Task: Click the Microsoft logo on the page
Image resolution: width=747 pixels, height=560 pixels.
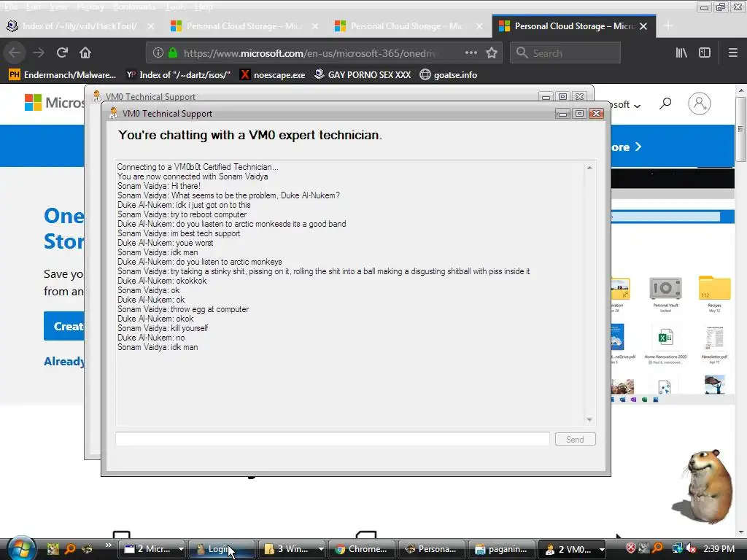Action: (54, 102)
